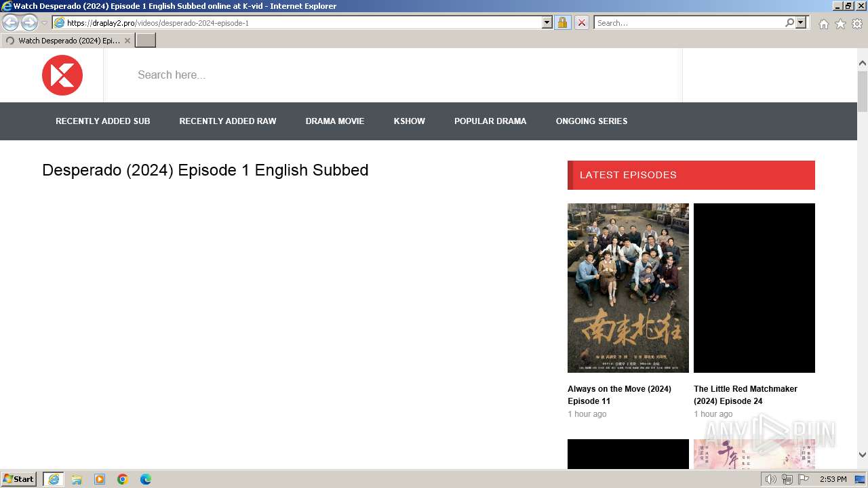Open The Little Red Matchmaker black thumbnail
Viewport: 868px width, 488px height.
[x=754, y=288]
